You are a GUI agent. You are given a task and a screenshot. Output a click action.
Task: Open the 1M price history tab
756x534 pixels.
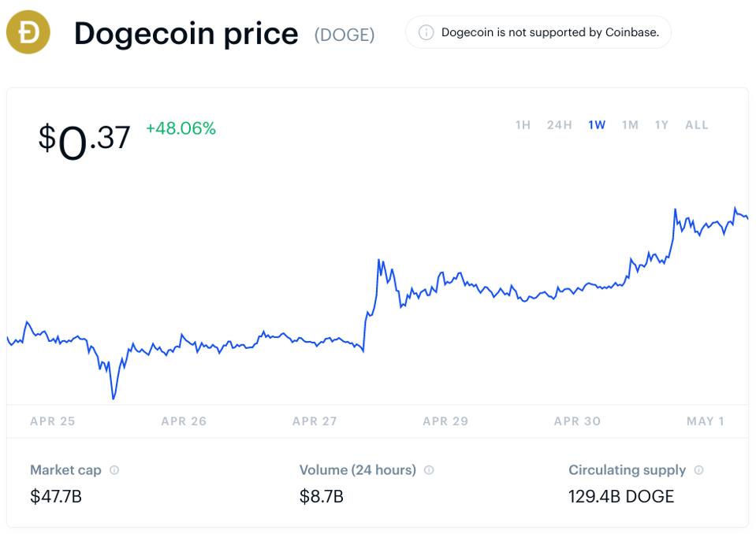click(630, 124)
